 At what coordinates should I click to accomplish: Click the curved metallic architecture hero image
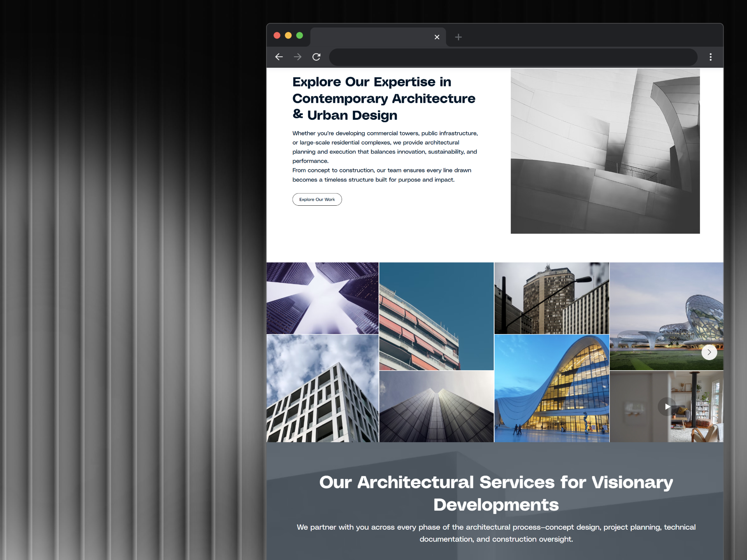coord(605,151)
